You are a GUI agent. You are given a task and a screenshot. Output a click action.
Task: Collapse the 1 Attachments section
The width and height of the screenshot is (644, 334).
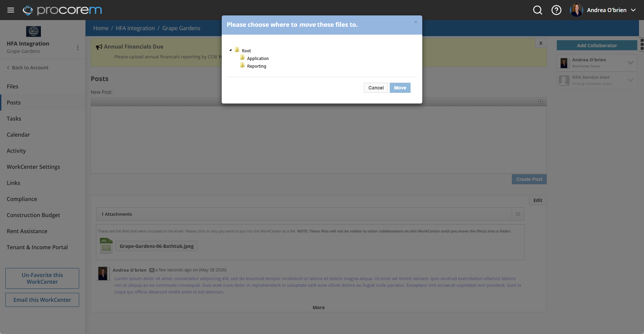[x=518, y=214]
